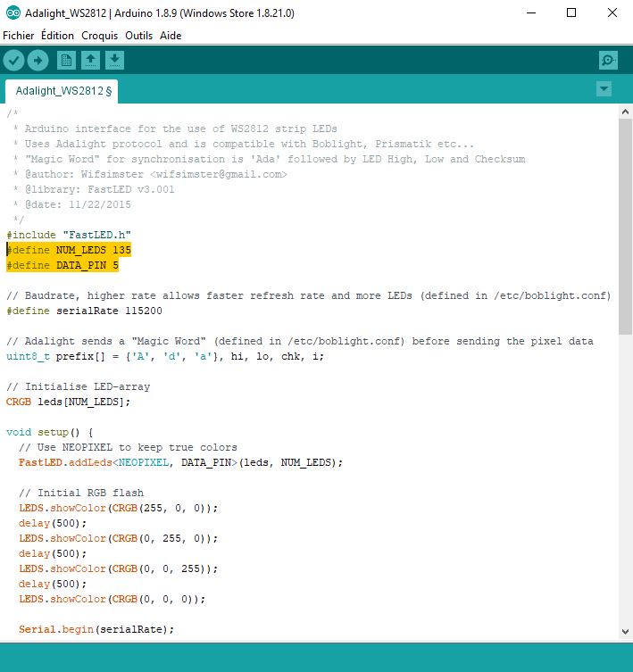Image resolution: width=633 pixels, height=672 pixels.
Task: Open the Fichier menu
Action: coord(19,36)
